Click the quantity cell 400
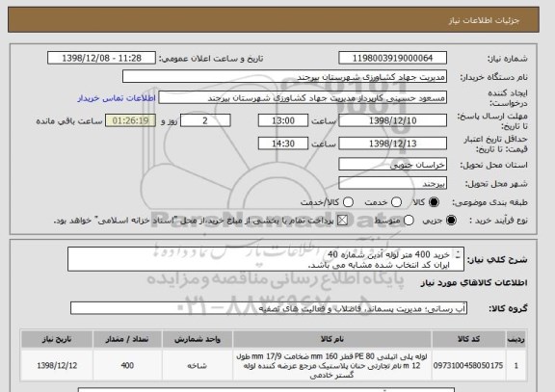The image size is (555, 392). (x=127, y=365)
